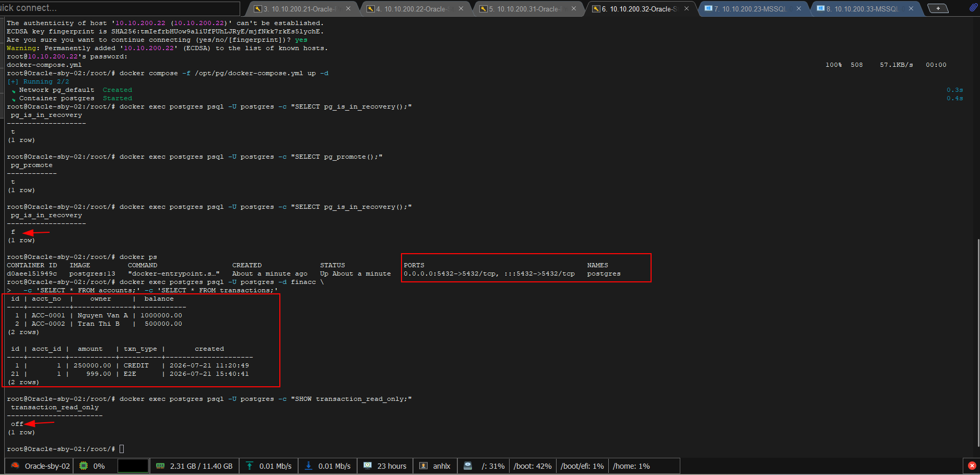Click the 'Container postgres Started' line
The width and height of the screenshot is (980, 475).
coord(72,98)
